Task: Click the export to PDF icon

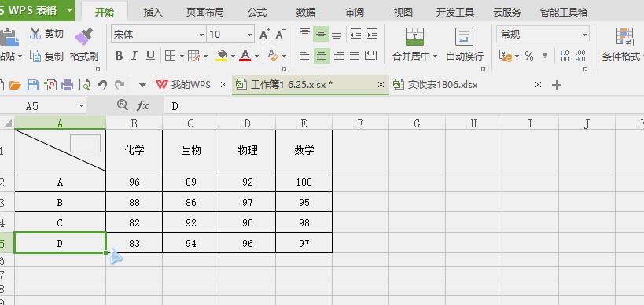Action: point(50,85)
